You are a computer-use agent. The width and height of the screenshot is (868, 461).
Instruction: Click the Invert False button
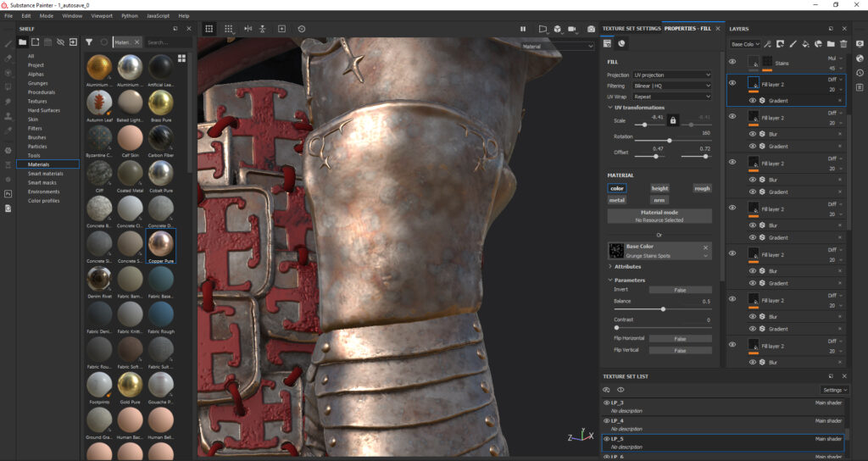click(680, 290)
